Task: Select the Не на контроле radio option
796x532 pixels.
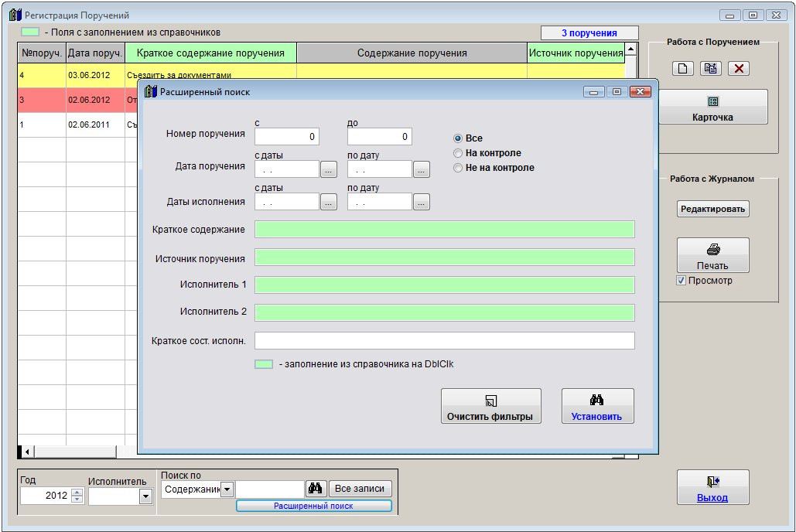Action: coord(458,168)
